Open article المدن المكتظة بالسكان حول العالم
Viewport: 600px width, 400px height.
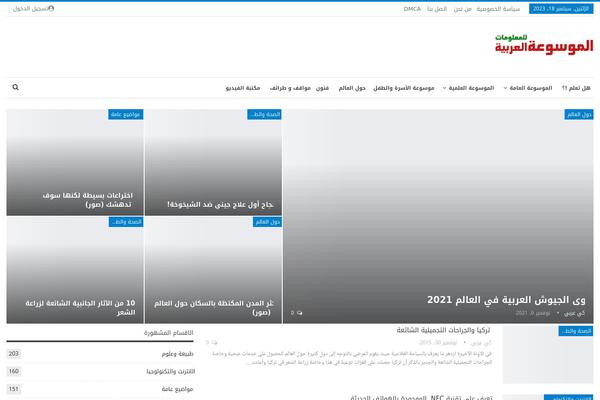pyautogui.click(x=214, y=308)
